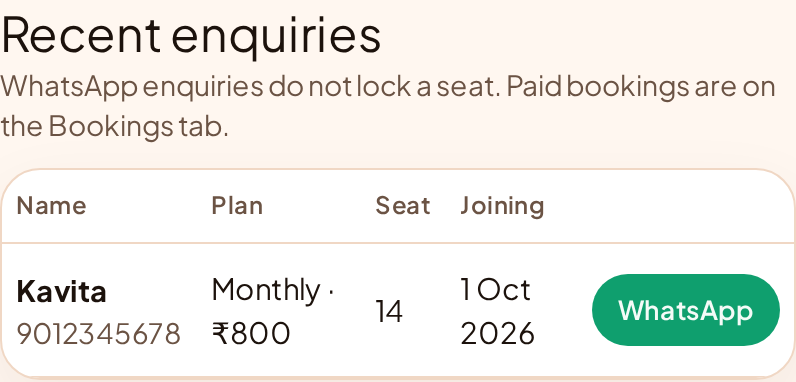Click the WhatsApp enquiries description text
This screenshot has height=382, width=796.
click(388, 106)
